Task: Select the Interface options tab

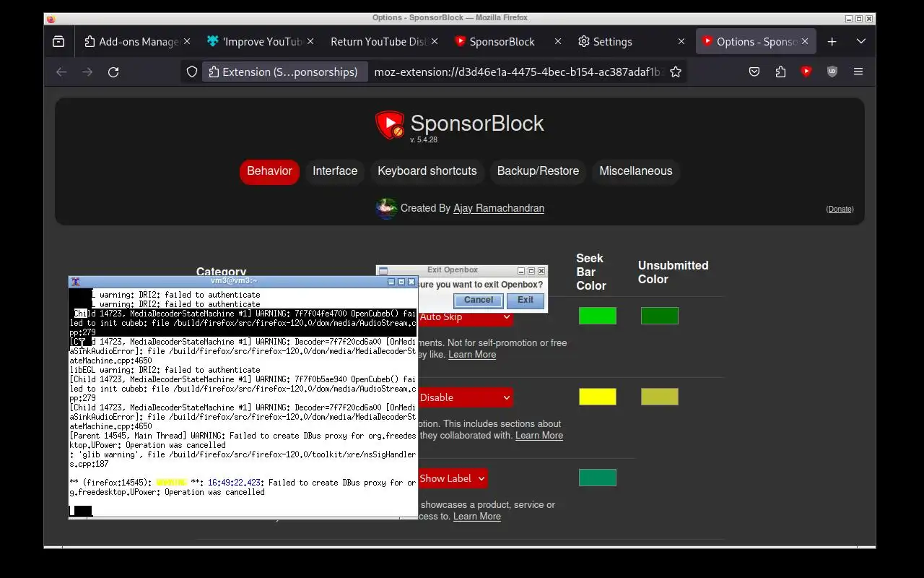Action: point(335,171)
